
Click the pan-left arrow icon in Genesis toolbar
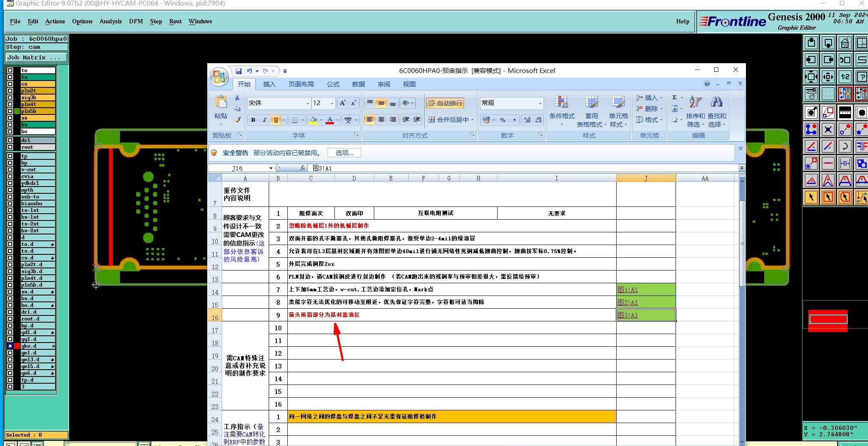[811, 60]
